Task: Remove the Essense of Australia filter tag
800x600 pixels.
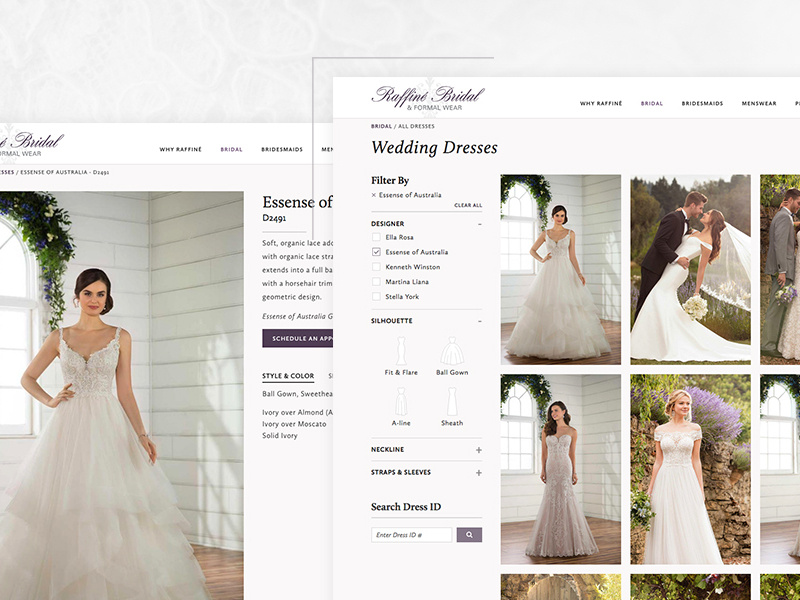Action: pos(373,195)
